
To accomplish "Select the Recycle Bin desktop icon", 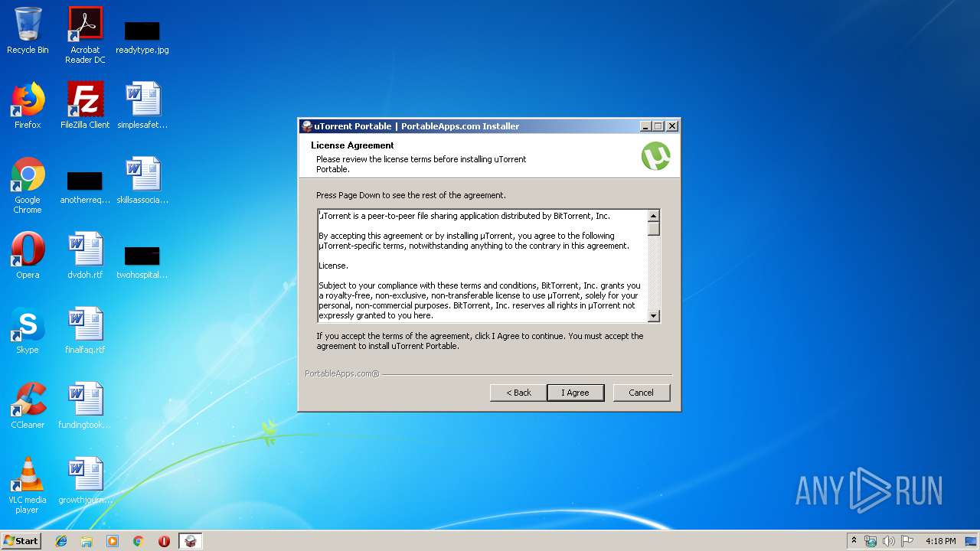I will tap(28, 31).
